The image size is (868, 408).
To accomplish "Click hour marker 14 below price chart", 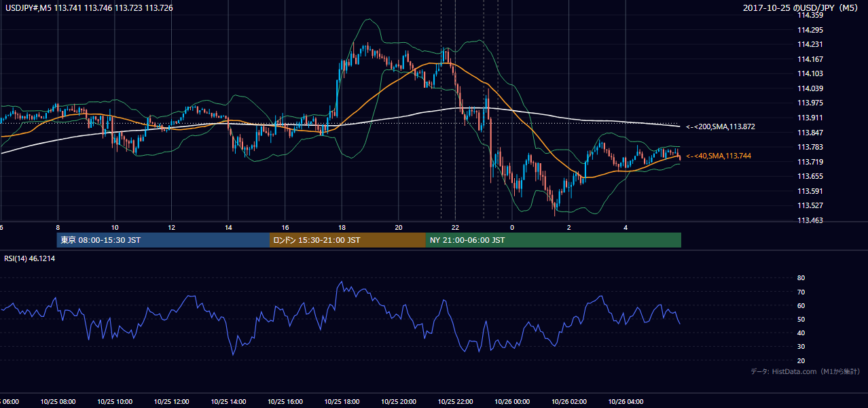I will [x=228, y=228].
